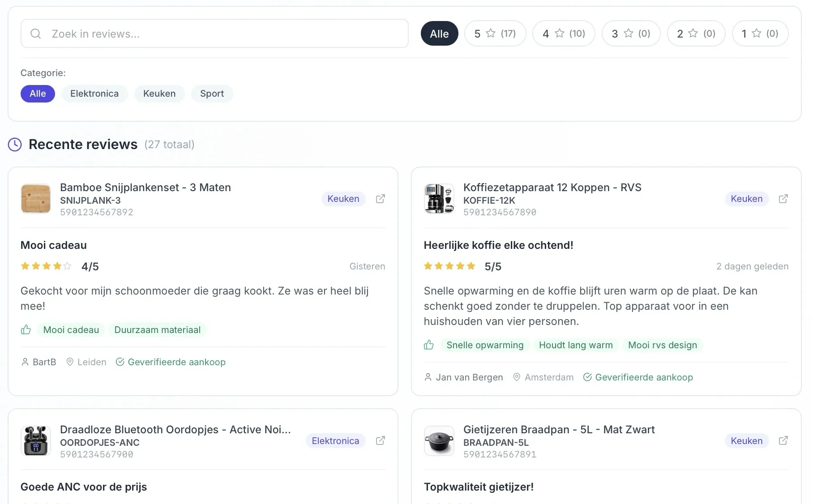
Task: Click the 'Houdt lang warm' tag
Action: pos(576,345)
